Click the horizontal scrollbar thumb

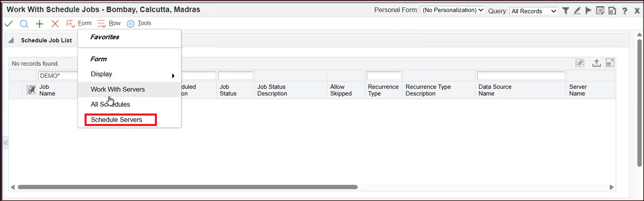[187, 187]
